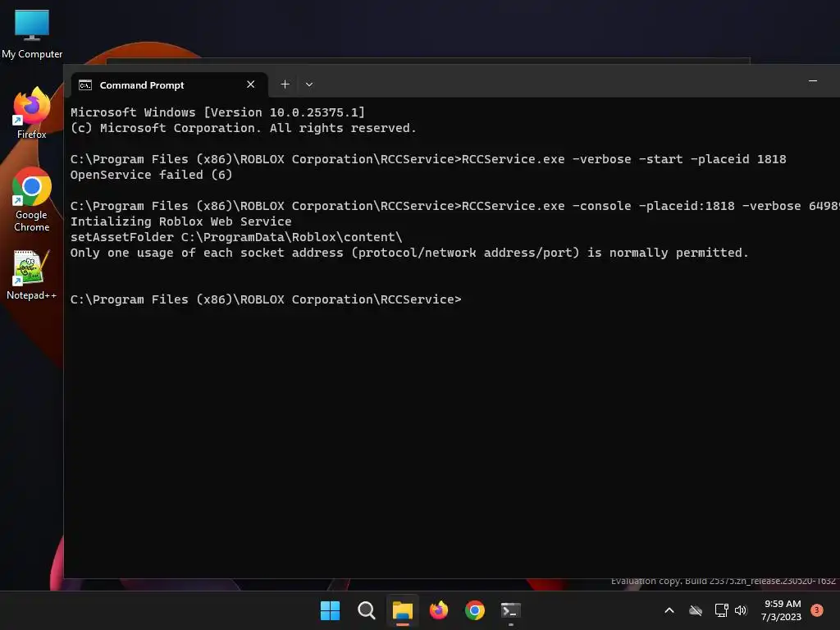Click the 'Only one usage of each socket' line
Screen dimensions: 840x630
coord(409,253)
